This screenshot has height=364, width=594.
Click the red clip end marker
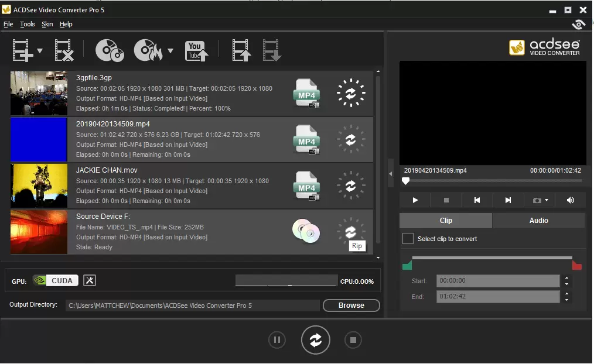577,265
